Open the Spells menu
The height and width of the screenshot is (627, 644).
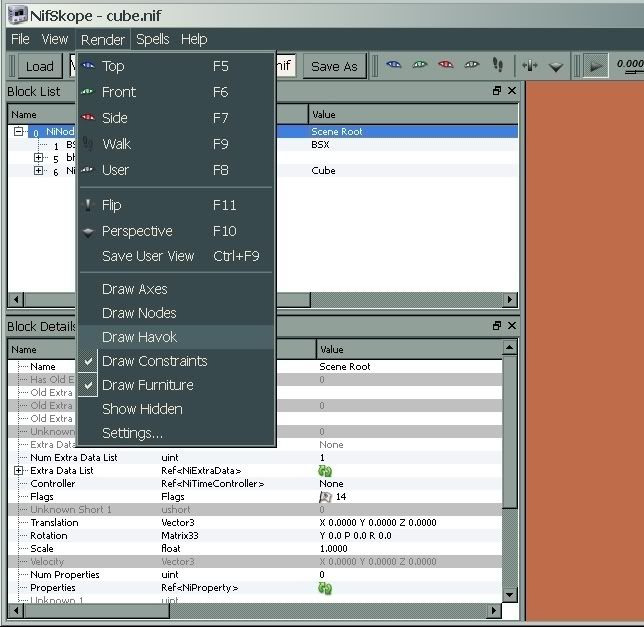153,39
